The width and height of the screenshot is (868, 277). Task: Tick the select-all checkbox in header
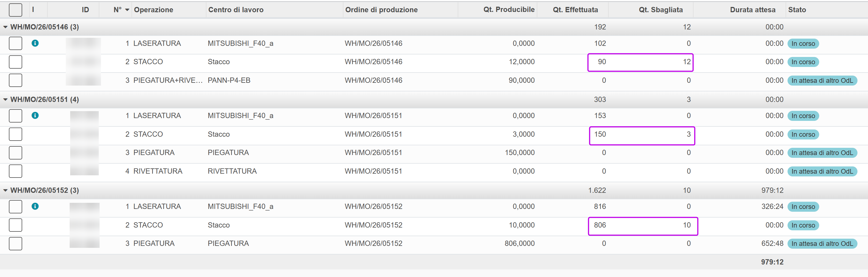coord(16,10)
